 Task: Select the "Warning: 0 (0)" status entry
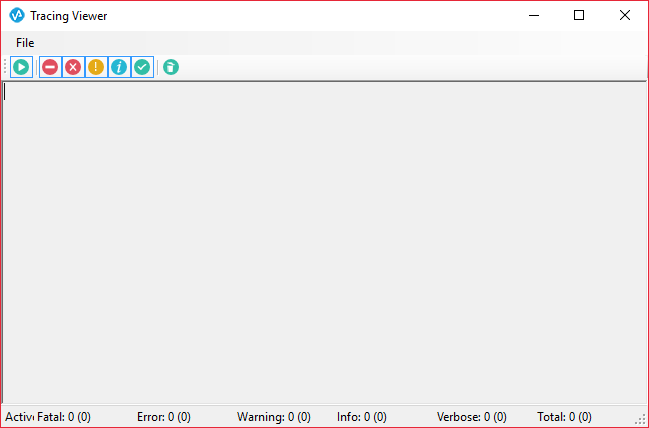click(274, 416)
